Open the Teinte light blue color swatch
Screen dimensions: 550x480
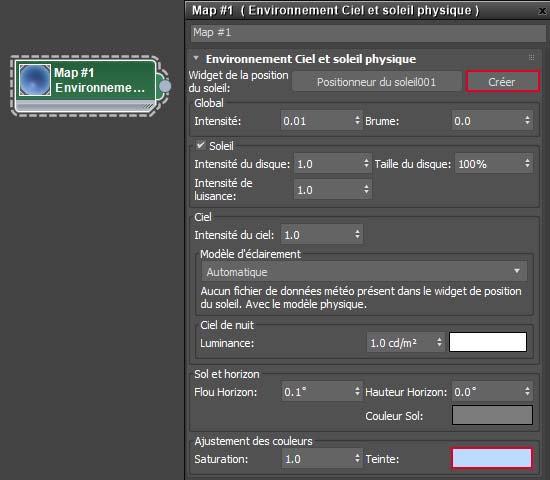coord(492,458)
